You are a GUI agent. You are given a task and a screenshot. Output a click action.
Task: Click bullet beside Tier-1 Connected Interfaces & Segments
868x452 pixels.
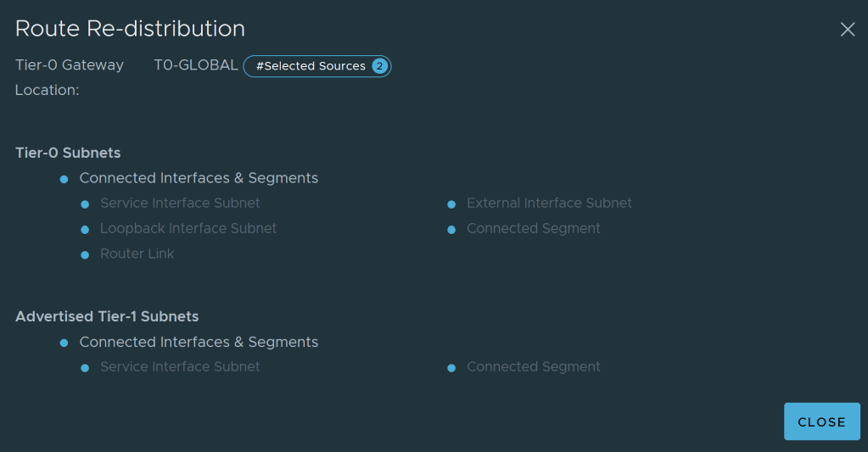(64, 343)
